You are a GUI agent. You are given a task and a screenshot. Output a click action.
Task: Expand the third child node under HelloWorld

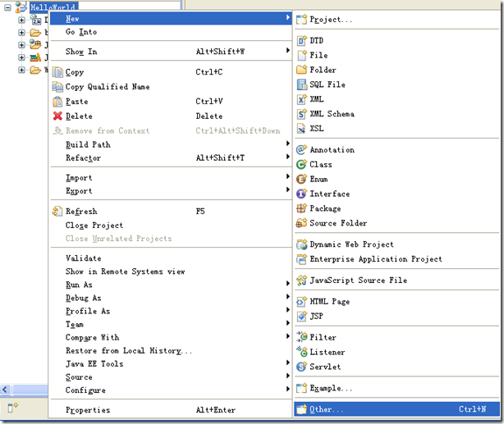[x=21, y=45]
